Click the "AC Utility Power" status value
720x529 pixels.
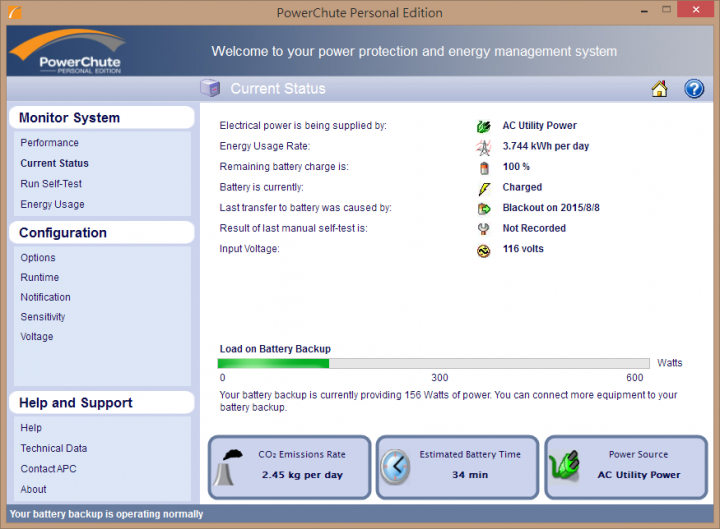(540, 125)
